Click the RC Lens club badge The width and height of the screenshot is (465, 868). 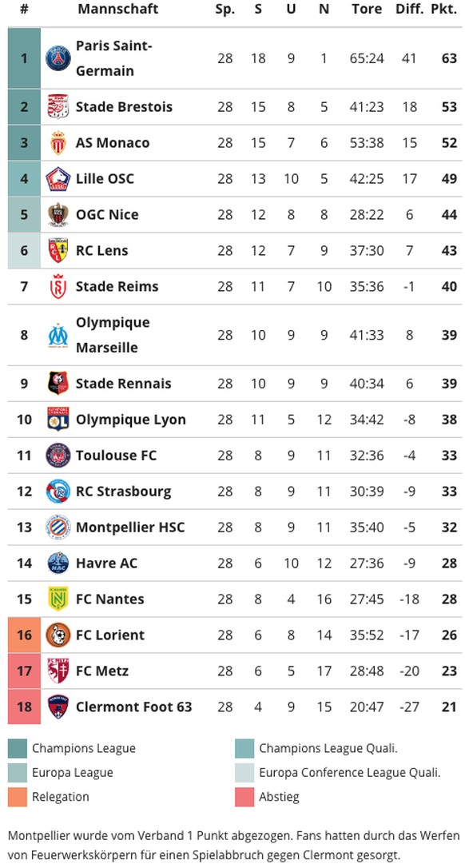(x=58, y=251)
